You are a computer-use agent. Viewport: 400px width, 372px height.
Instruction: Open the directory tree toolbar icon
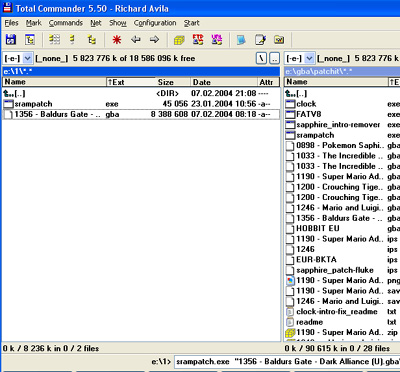30,40
